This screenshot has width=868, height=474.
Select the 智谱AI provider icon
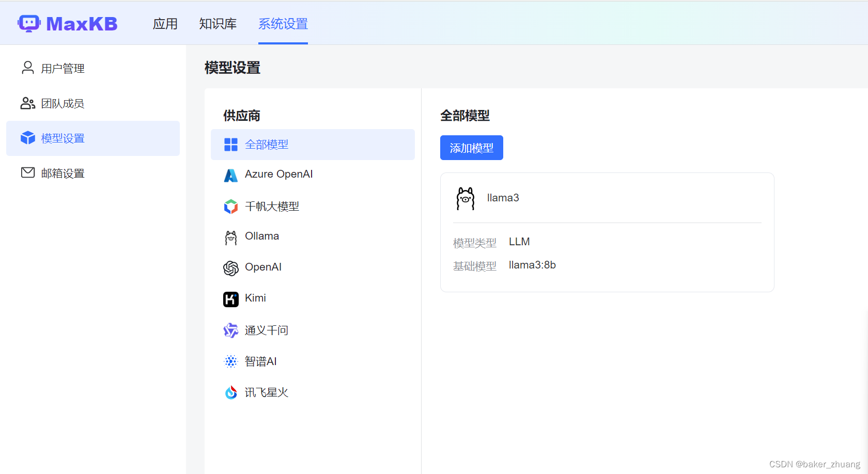(x=230, y=361)
